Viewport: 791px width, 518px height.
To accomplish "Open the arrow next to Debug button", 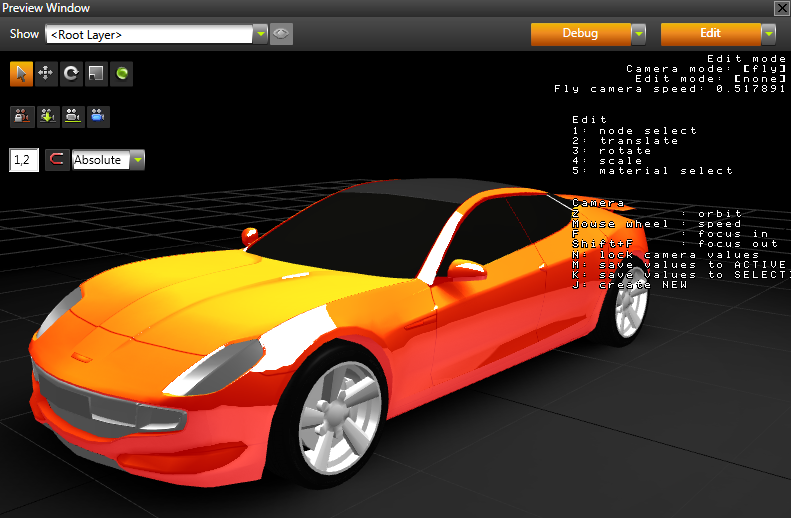I will click(x=638, y=34).
